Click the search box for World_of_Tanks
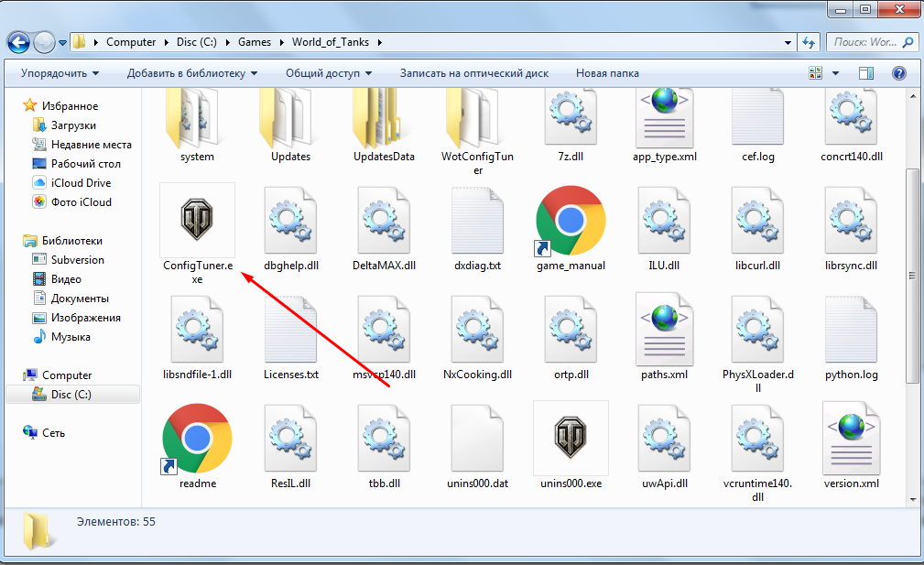924x565 pixels. [x=871, y=42]
